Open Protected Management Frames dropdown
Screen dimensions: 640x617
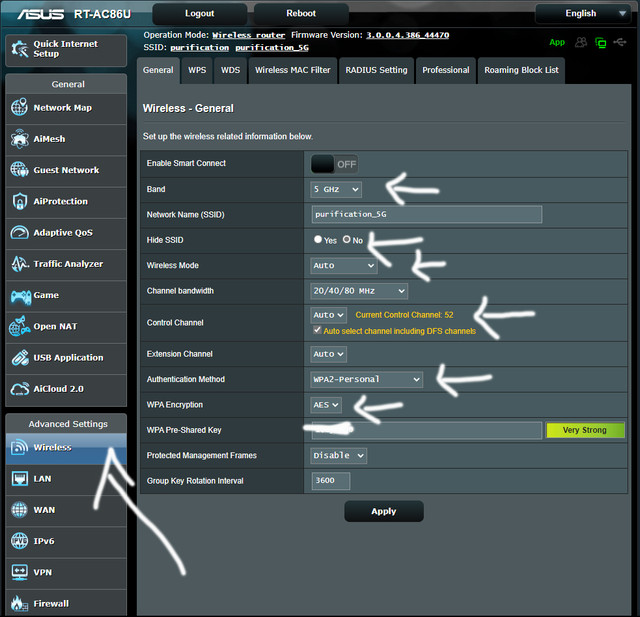tap(338, 455)
